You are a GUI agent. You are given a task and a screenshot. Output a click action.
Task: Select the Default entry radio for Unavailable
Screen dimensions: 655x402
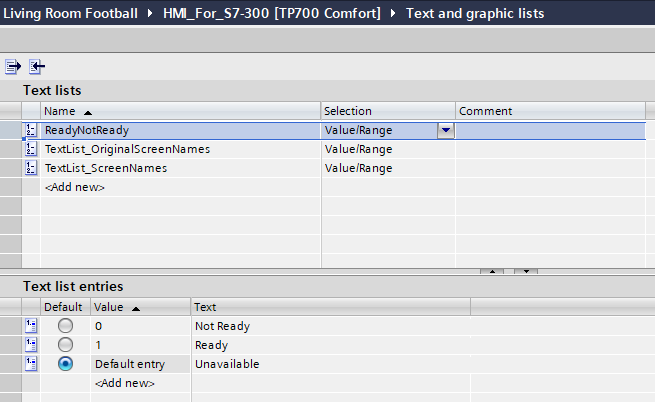(x=65, y=364)
